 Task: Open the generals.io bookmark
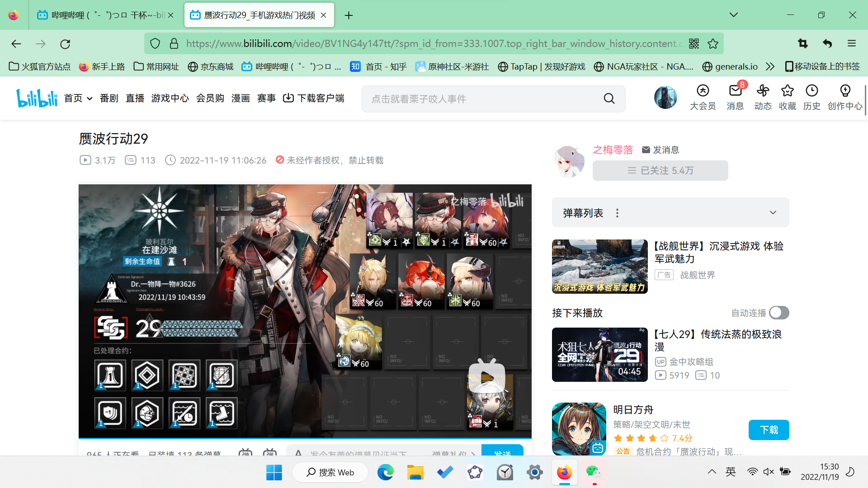(730, 66)
